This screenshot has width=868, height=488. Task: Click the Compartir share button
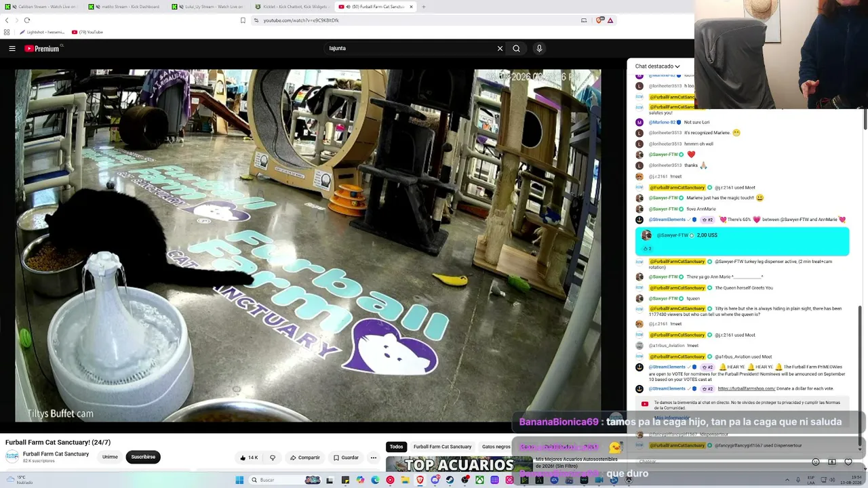[x=304, y=457]
